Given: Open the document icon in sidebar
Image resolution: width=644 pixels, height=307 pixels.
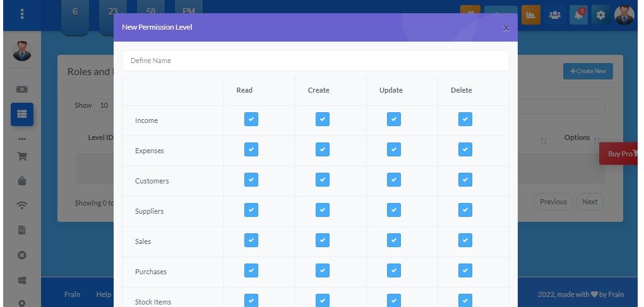Looking at the screenshot, I should (22, 230).
